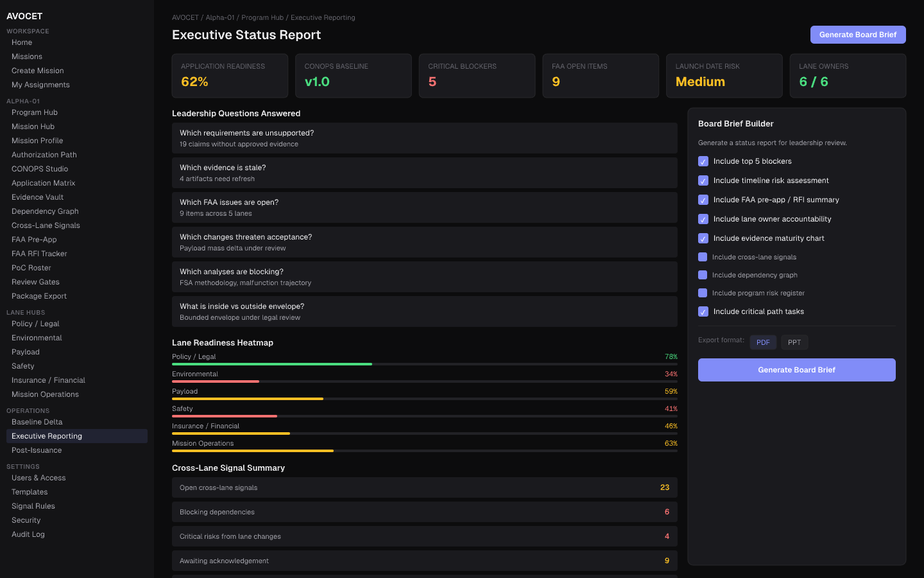Open Safety lane hub in sidebar
This screenshot has height=578, width=924.
[77, 366]
